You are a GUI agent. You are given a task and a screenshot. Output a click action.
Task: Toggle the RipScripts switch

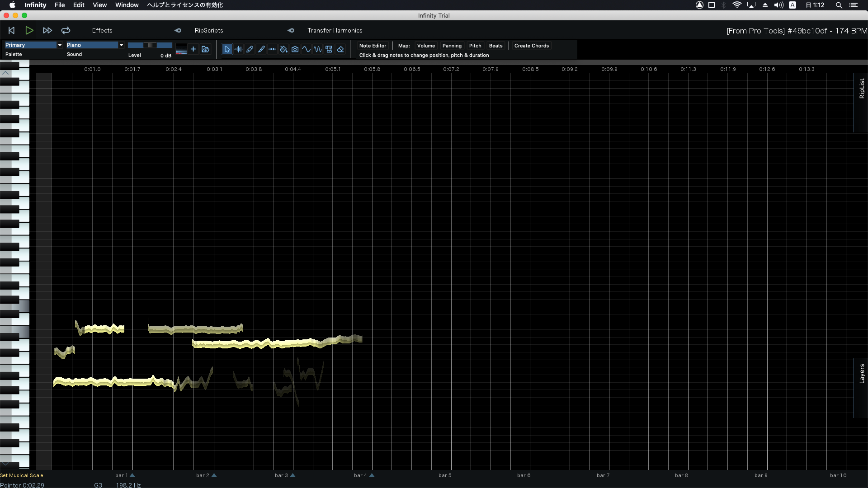pos(178,30)
